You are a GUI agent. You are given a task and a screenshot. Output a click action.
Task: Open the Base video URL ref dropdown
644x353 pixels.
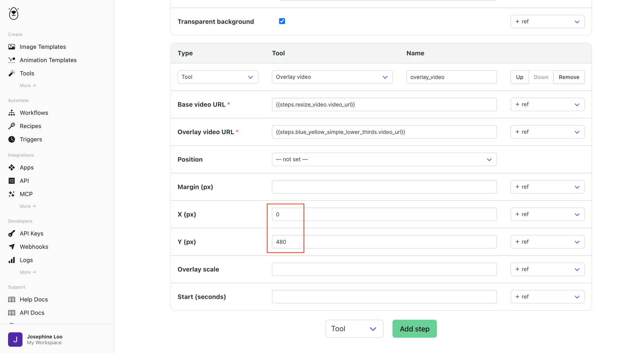tap(547, 105)
